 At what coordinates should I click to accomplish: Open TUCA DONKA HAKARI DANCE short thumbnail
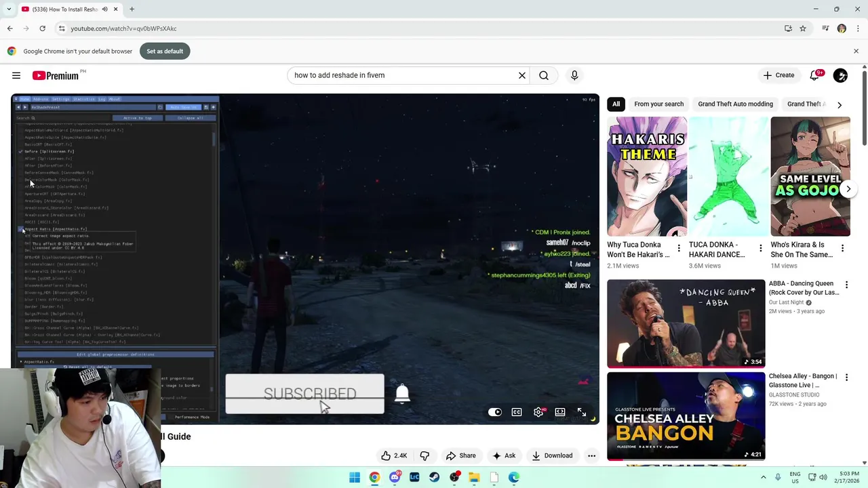(x=729, y=176)
